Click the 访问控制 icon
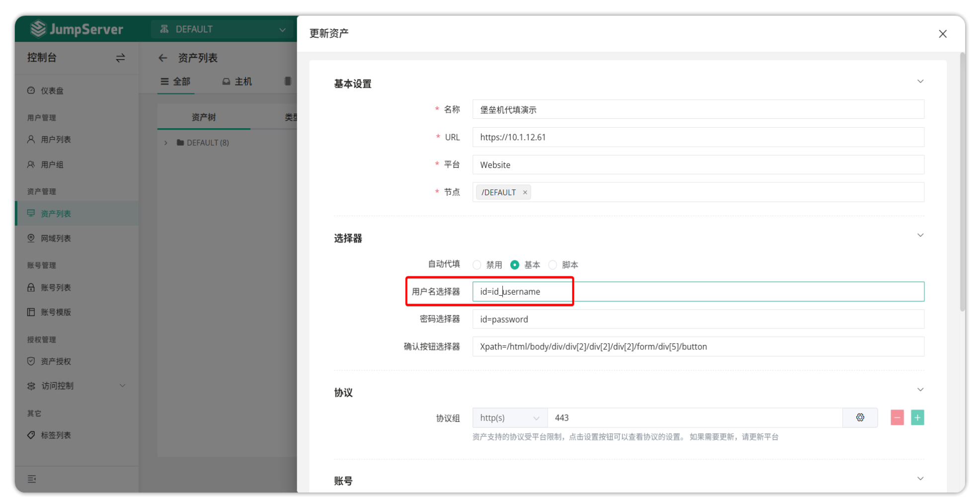The height and width of the screenshot is (503, 980). point(31,386)
